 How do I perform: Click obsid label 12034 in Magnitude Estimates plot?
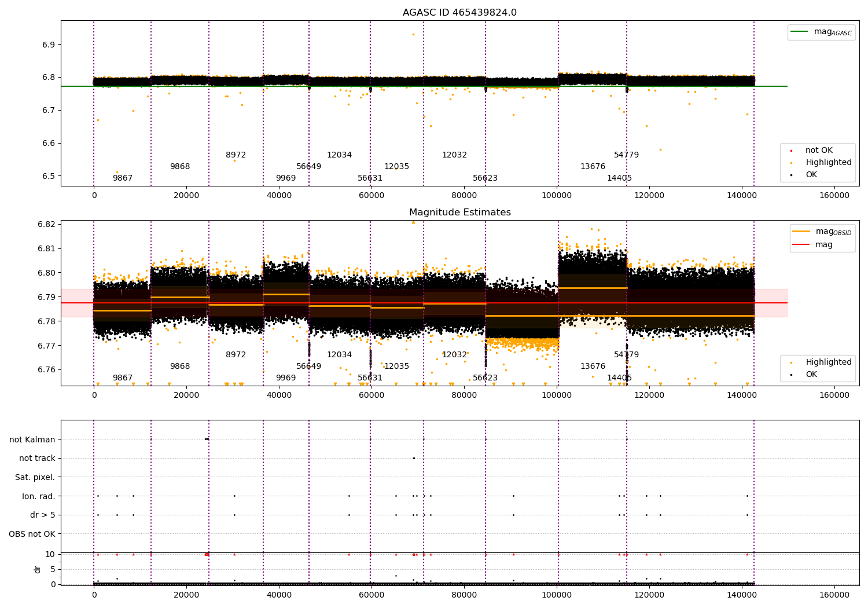click(340, 355)
